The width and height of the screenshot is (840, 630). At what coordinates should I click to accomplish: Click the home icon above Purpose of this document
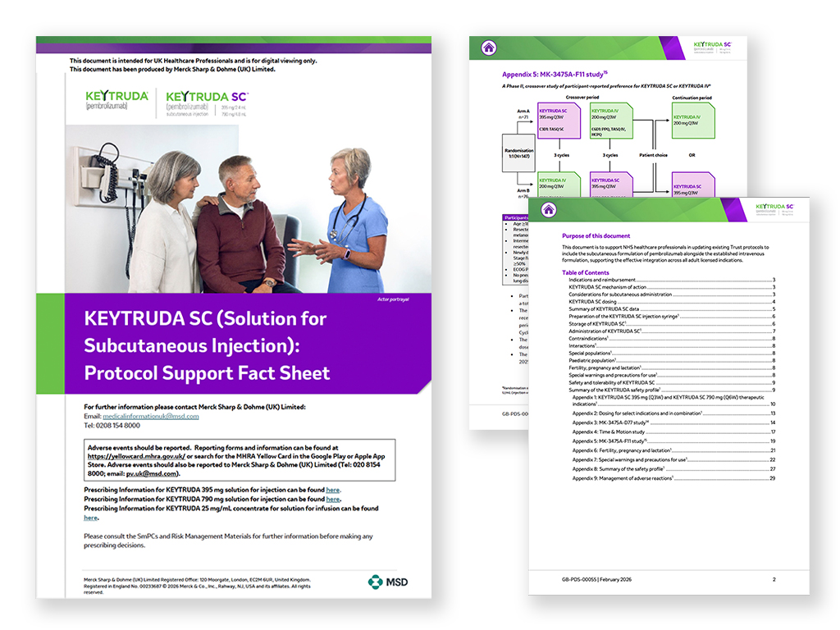(x=549, y=210)
